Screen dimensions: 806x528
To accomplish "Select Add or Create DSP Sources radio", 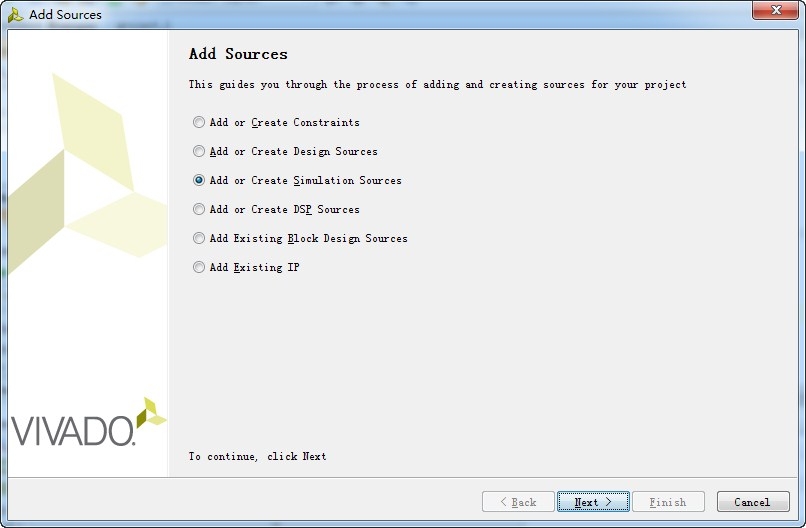I will [198, 209].
